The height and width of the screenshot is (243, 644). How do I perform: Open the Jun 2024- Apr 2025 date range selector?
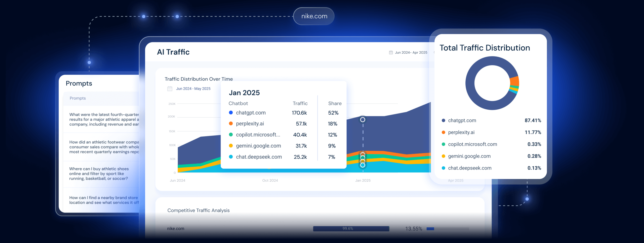click(411, 52)
